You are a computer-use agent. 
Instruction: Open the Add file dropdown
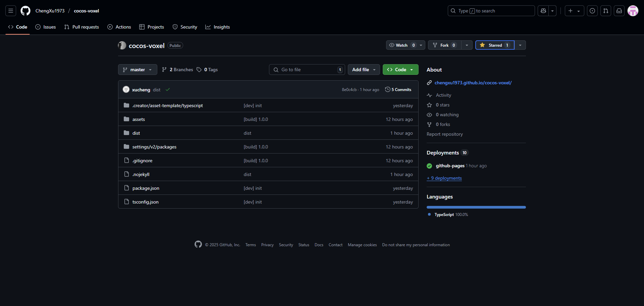[x=364, y=70]
